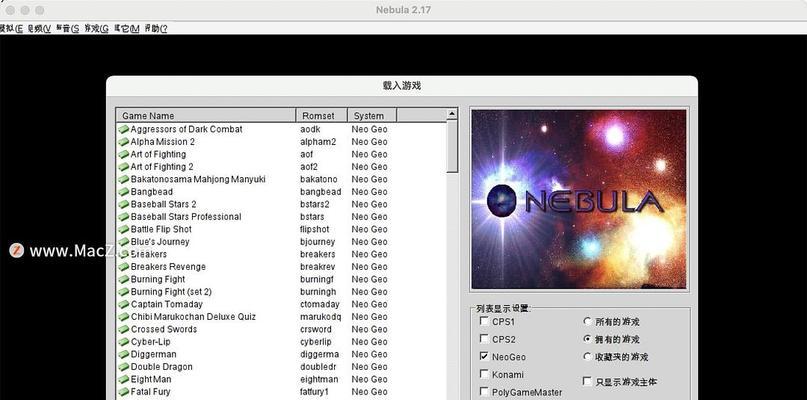Image resolution: width=807 pixels, height=400 pixels.
Task: Click the romset text "cyberlip"
Action: tap(316, 342)
